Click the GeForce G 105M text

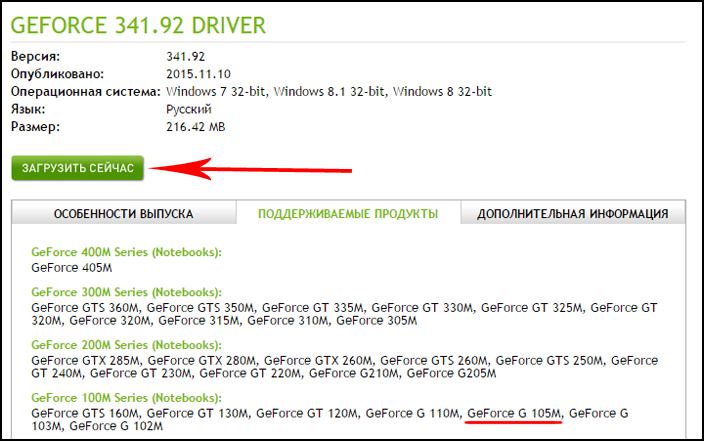pos(514,413)
